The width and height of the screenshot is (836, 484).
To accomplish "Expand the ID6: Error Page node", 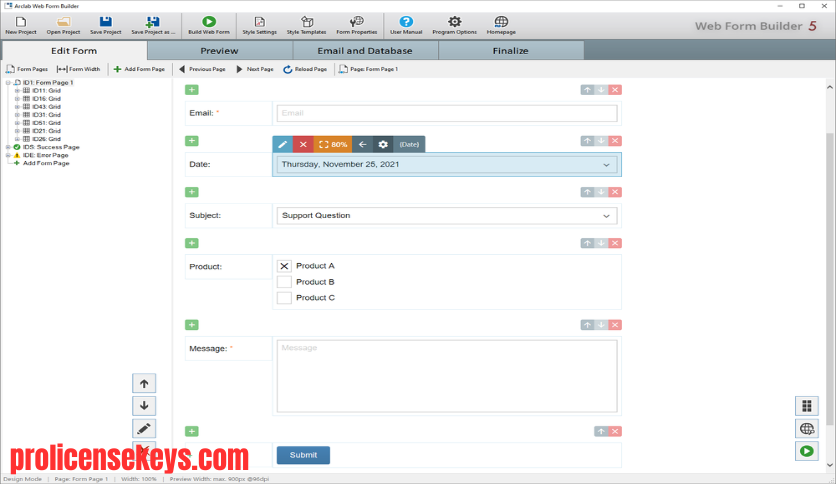I will click(8, 155).
